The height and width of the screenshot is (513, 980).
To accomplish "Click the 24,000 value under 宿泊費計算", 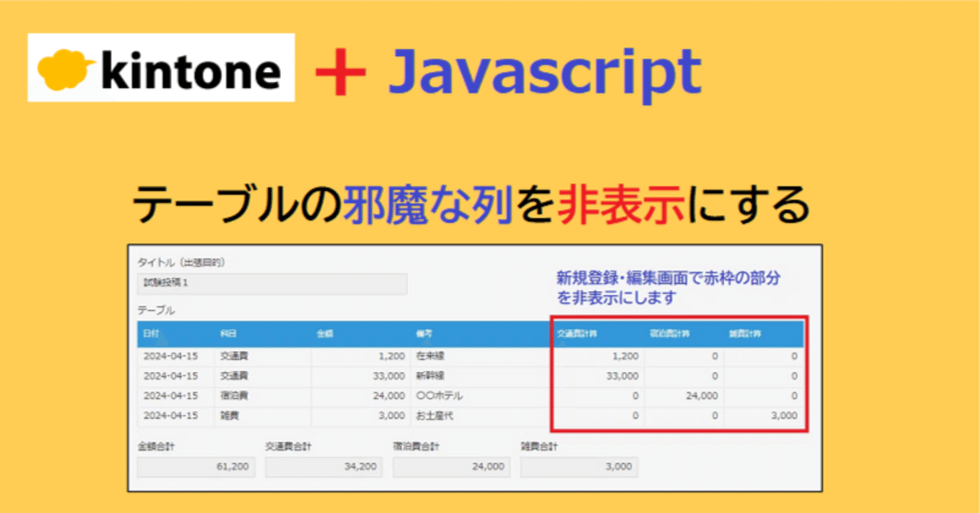I will click(x=701, y=396).
